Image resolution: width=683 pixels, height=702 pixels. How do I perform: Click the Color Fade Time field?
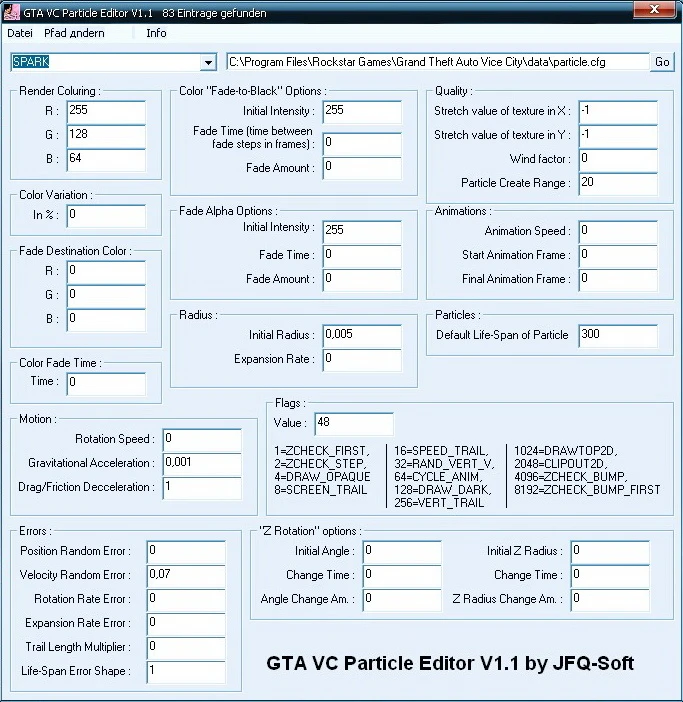[x=106, y=384]
